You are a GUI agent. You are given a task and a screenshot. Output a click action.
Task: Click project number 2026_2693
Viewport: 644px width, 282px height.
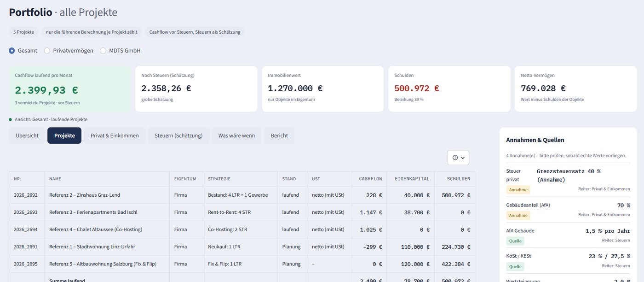coord(26,212)
